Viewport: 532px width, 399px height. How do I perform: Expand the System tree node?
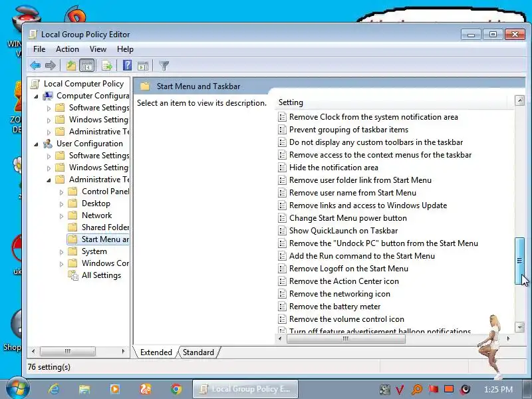tap(61, 252)
